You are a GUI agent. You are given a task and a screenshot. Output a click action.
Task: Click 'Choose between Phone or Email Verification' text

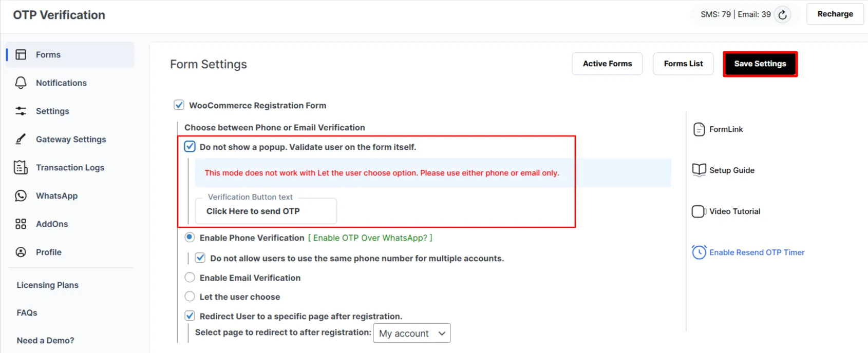[275, 127]
